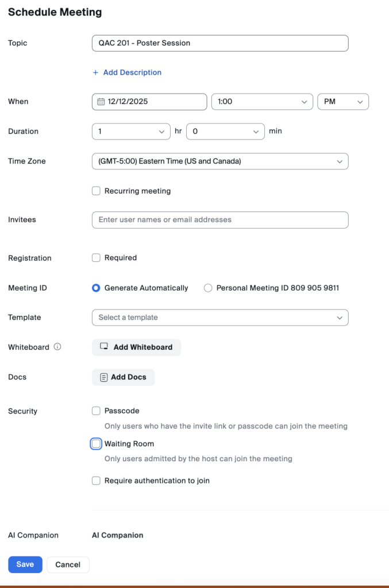
Task: Select Personal Meeting ID radio option
Action: pos(208,288)
